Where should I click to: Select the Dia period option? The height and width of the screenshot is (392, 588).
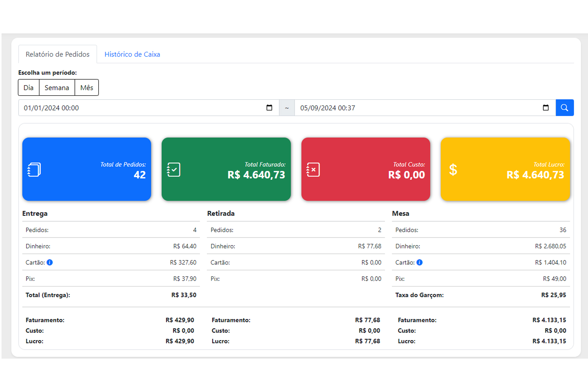point(28,88)
